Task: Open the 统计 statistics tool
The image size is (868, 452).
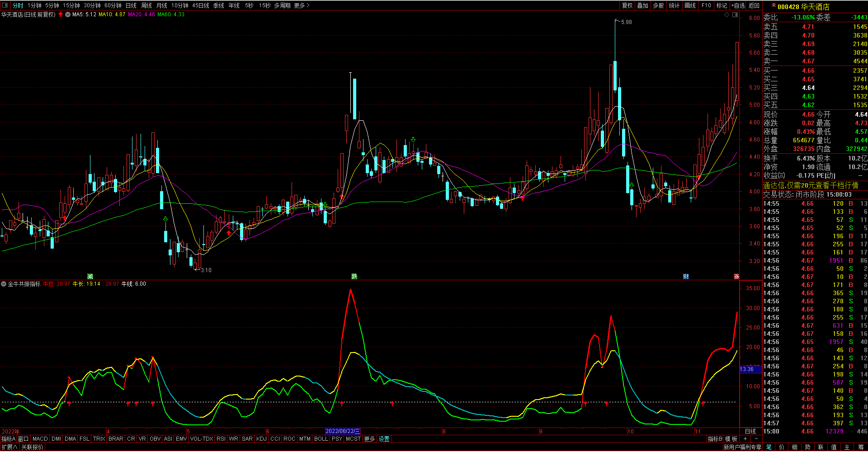Action: point(674,5)
